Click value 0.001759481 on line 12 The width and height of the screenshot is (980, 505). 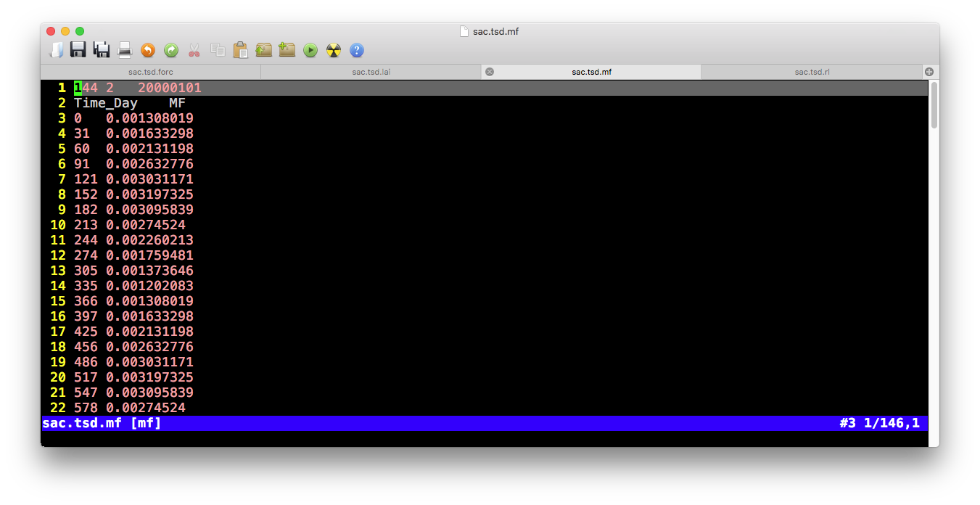(x=149, y=255)
